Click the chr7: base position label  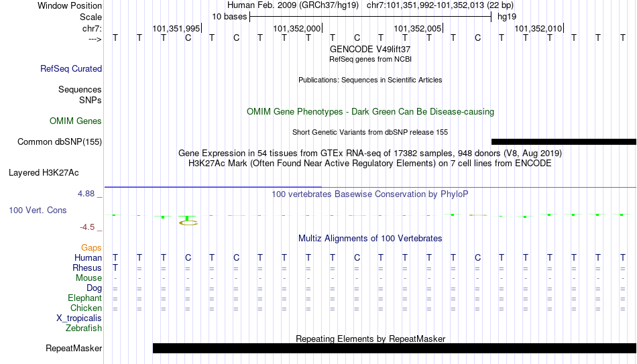92,28
